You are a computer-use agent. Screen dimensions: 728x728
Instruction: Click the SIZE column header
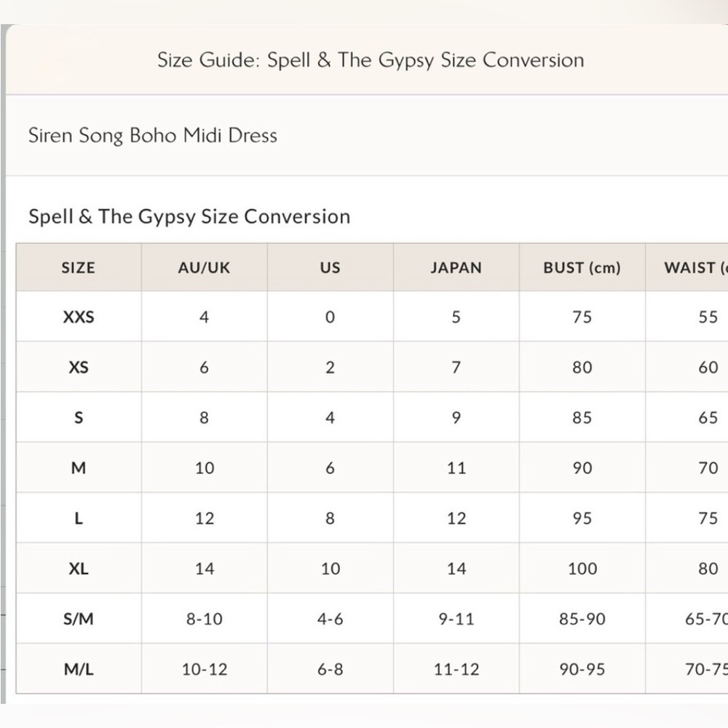(x=79, y=267)
